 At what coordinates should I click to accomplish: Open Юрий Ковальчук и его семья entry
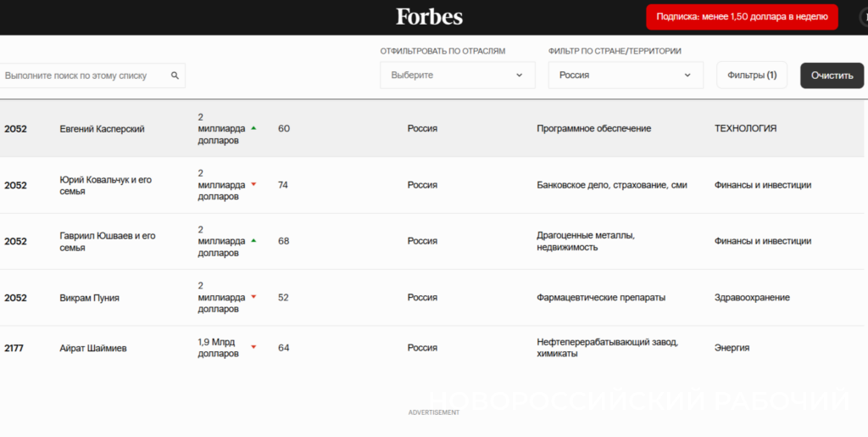pos(105,185)
